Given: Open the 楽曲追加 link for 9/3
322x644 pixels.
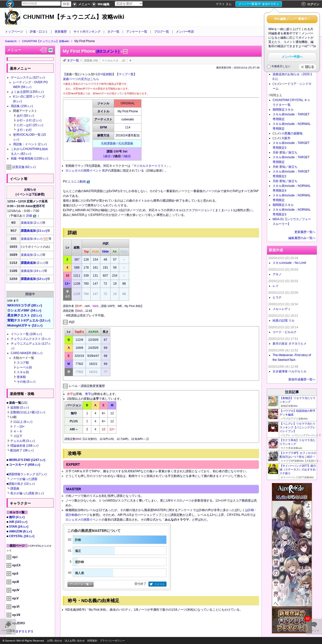Looking at the screenshot, I should tap(32, 223).
